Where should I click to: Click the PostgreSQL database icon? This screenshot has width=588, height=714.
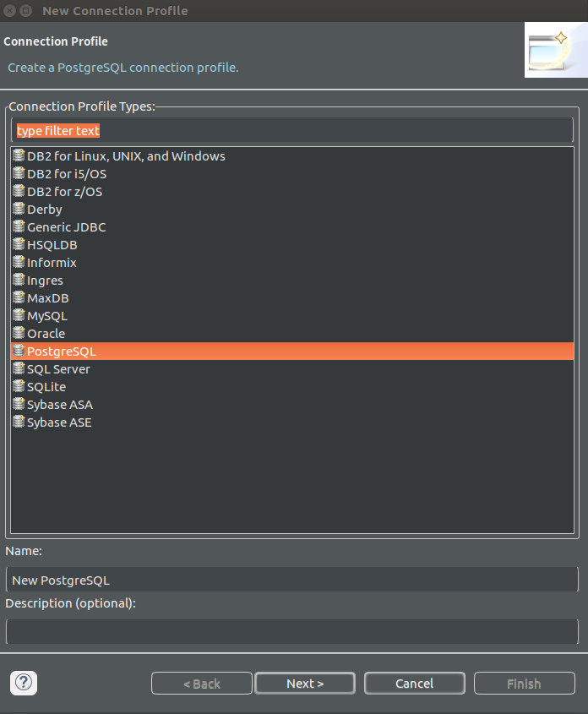[x=19, y=351]
